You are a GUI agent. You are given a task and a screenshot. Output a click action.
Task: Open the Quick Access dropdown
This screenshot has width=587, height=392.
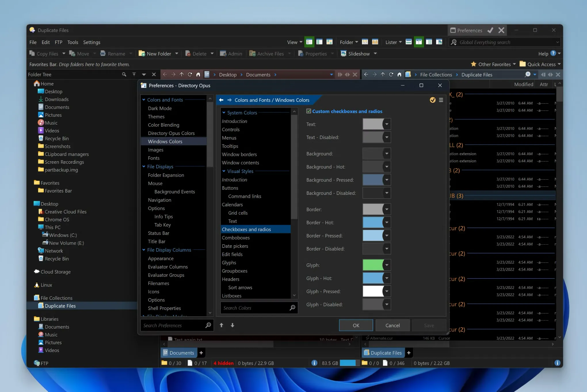pos(559,64)
